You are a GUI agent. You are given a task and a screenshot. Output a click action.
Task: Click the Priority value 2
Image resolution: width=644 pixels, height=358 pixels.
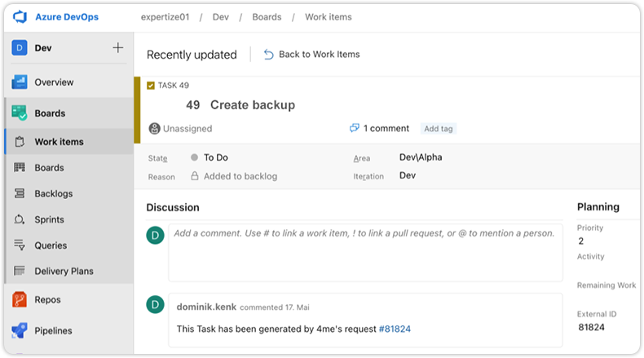coord(580,241)
